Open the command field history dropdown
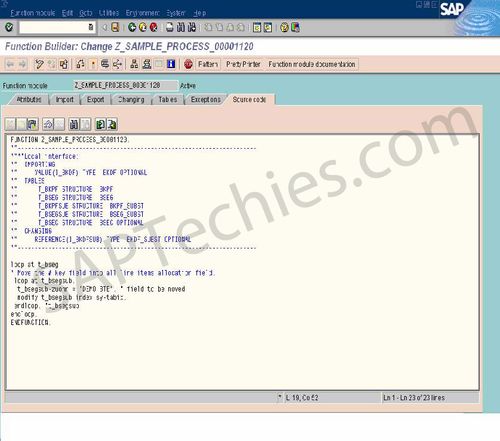 [x=91, y=27]
